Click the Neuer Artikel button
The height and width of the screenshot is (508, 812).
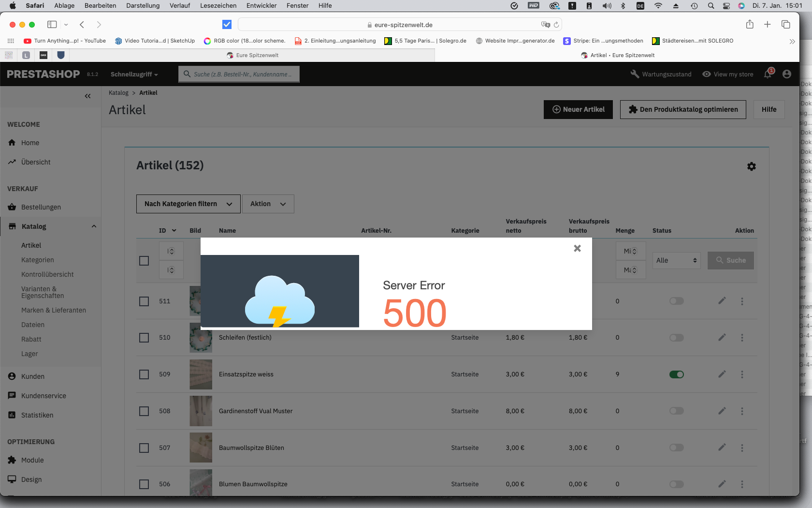578,109
